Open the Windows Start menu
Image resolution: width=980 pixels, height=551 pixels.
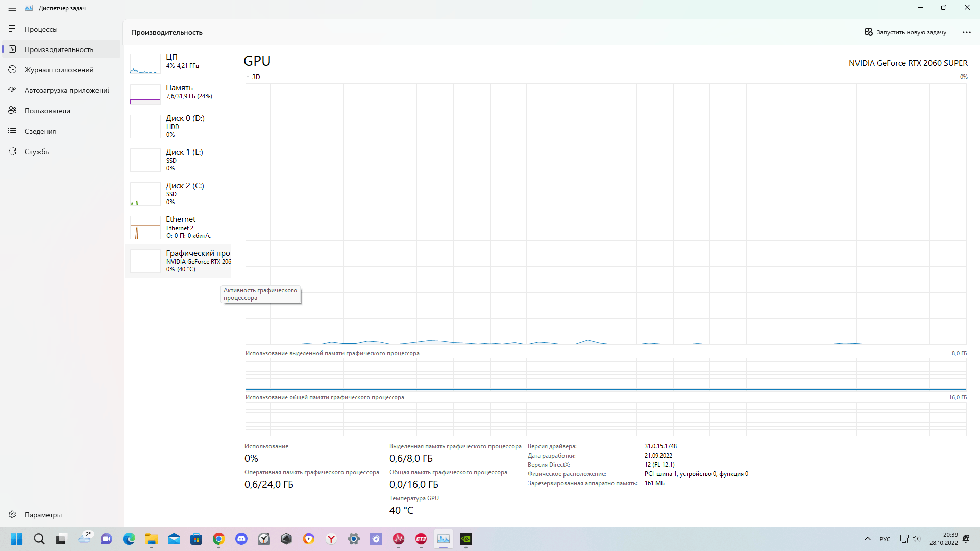tap(17, 539)
